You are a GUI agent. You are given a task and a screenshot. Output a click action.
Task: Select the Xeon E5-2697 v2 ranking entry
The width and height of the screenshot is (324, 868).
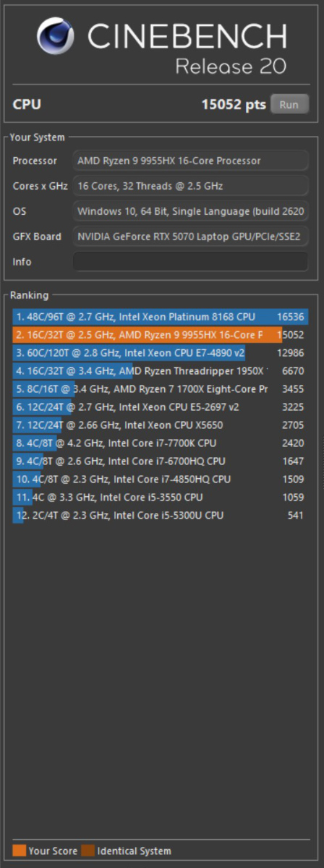[x=161, y=407]
